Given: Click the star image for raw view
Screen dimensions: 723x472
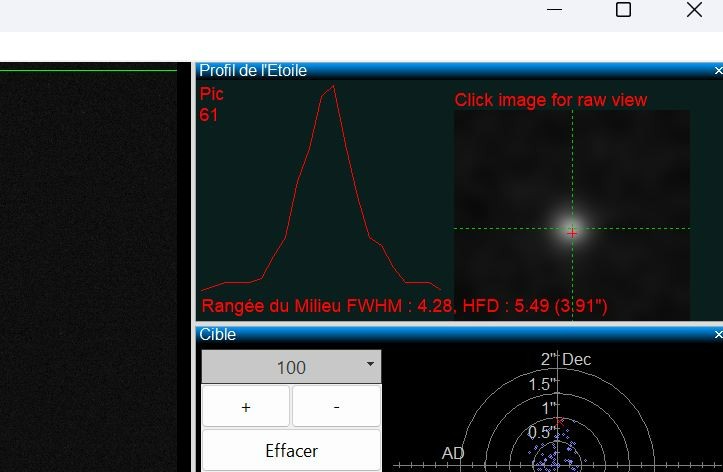Looking at the screenshot, I should click(572, 215).
